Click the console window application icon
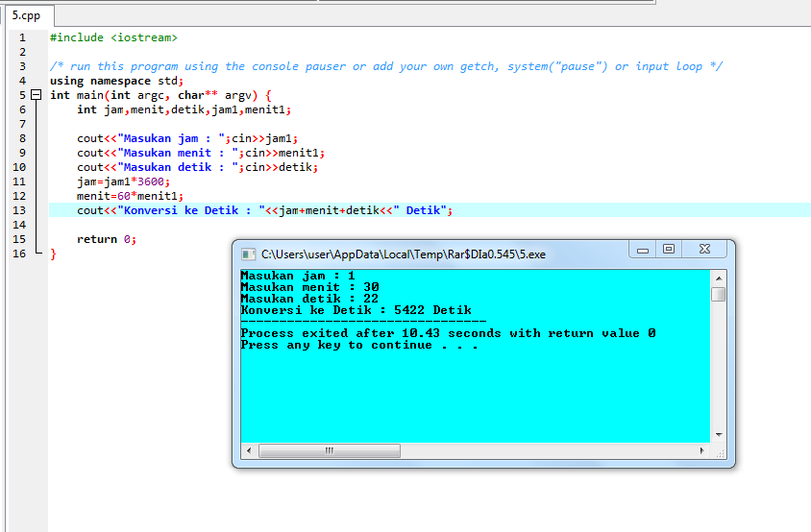Screen dimensions: 811x532 click(x=248, y=254)
